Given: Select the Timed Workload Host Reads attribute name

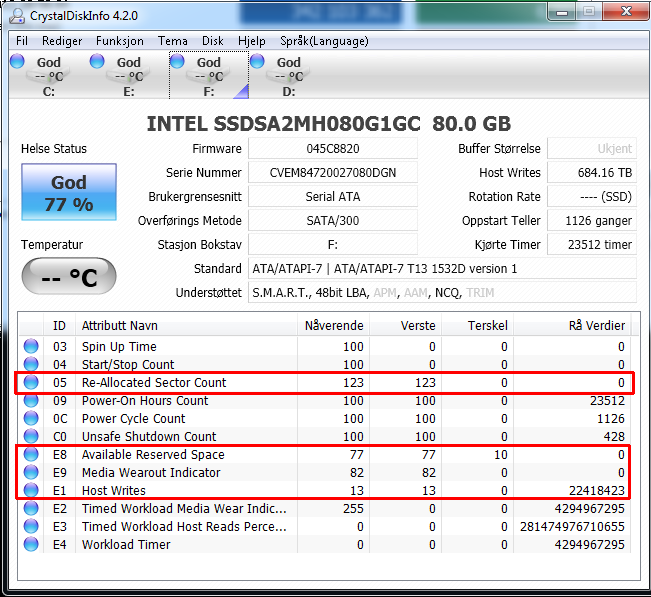Looking at the screenshot, I should (184, 526).
